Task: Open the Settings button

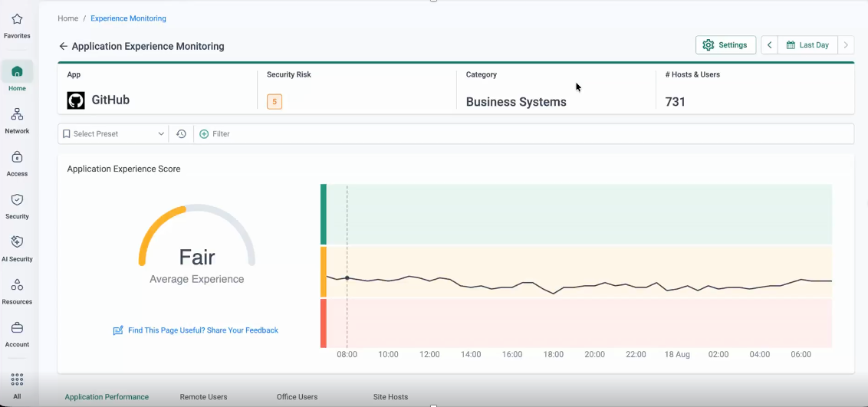Action: [725, 45]
